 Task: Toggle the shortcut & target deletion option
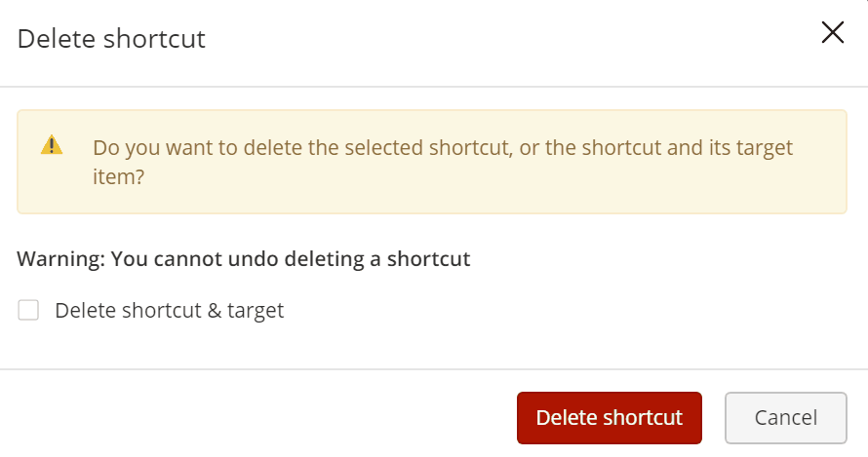(x=29, y=311)
